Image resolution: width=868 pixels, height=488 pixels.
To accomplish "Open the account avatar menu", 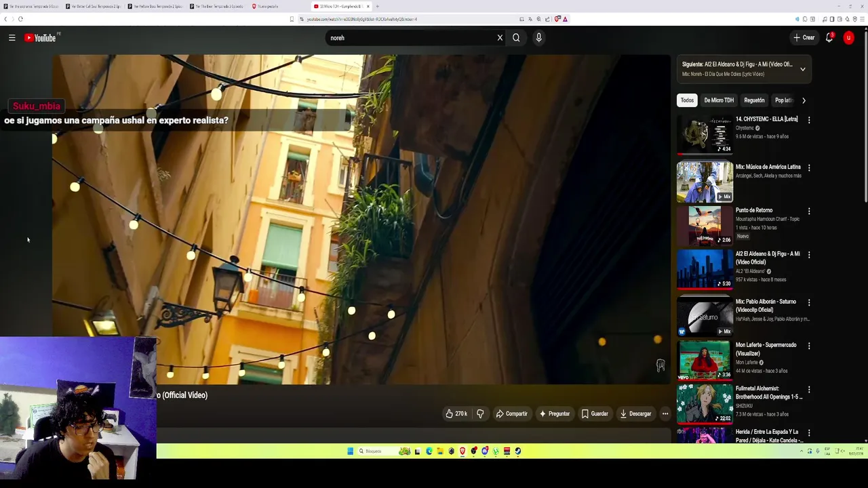I will click(x=848, y=38).
